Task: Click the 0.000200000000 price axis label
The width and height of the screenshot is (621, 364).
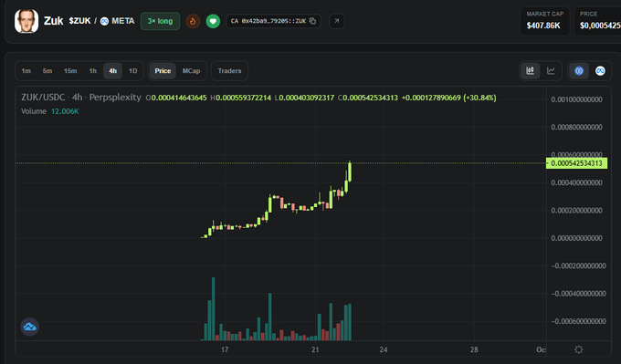Action: (576, 210)
